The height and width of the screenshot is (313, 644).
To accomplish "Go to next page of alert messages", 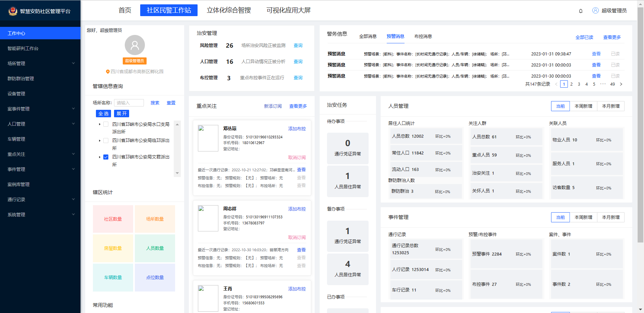I will [621, 84].
